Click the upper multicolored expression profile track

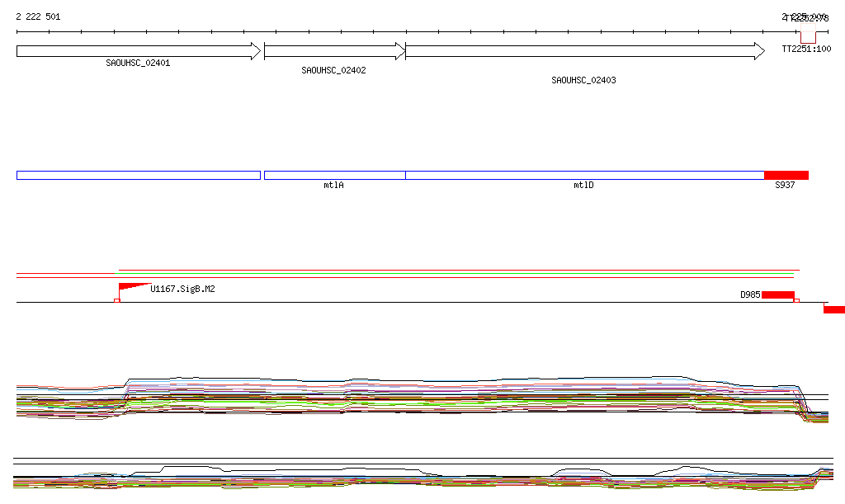pyautogui.click(x=413, y=398)
